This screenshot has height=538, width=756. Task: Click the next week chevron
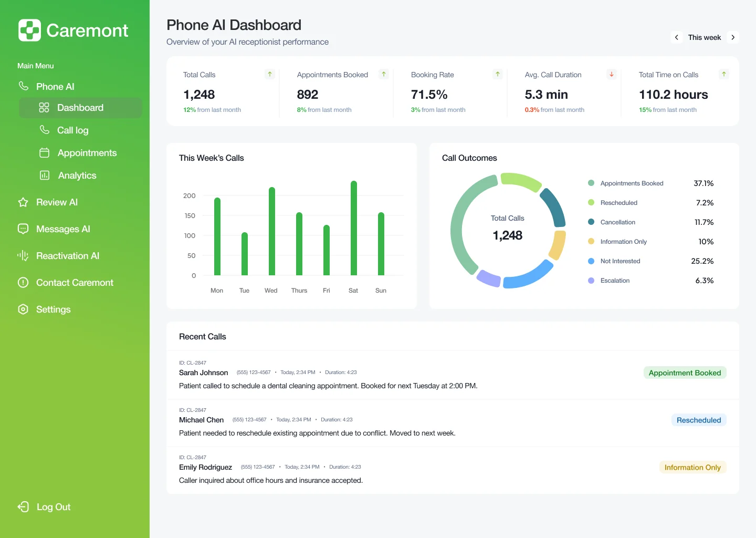coord(733,37)
